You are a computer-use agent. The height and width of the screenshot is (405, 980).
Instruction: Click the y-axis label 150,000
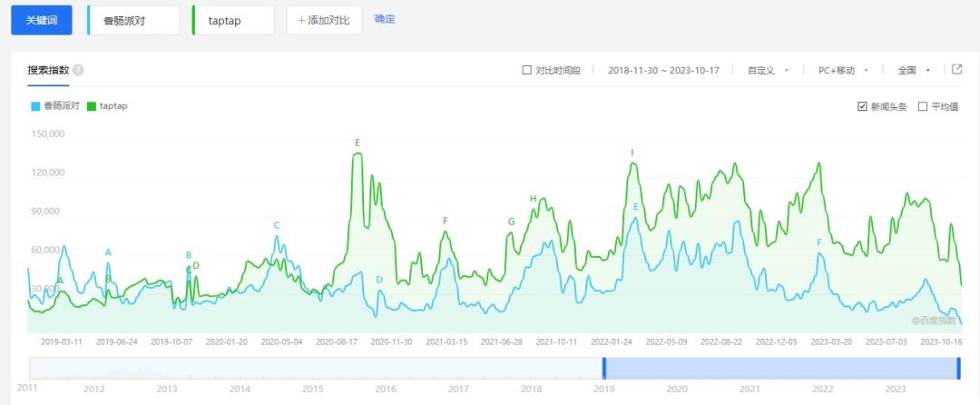click(47, 133)
